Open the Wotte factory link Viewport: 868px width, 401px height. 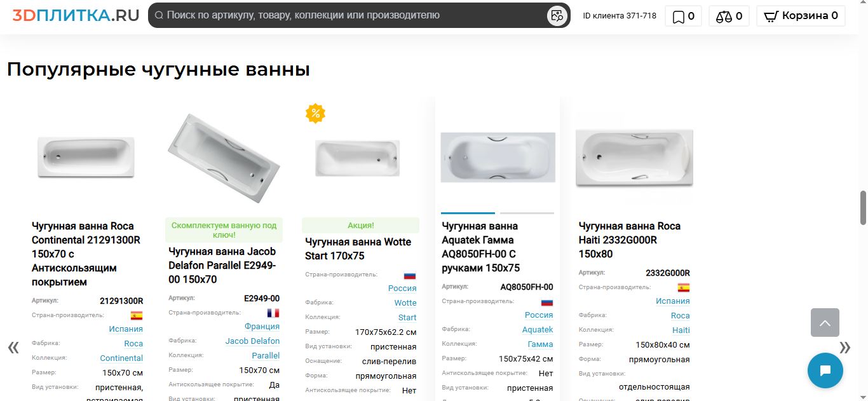405,303
